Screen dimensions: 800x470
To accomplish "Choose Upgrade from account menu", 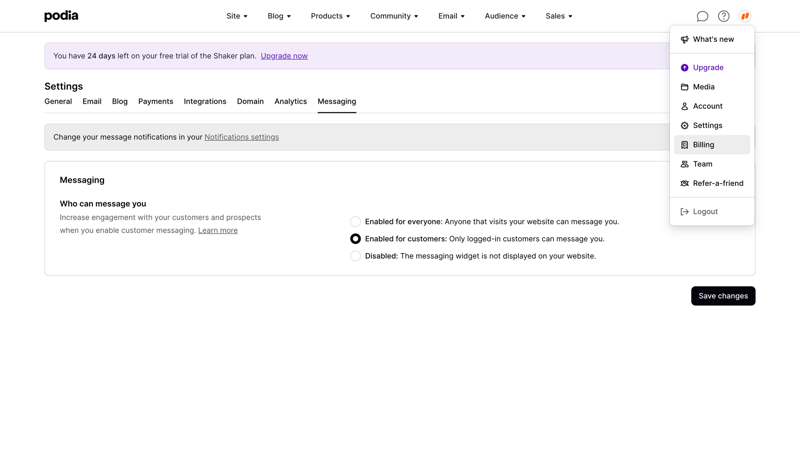I will point(712,67).
